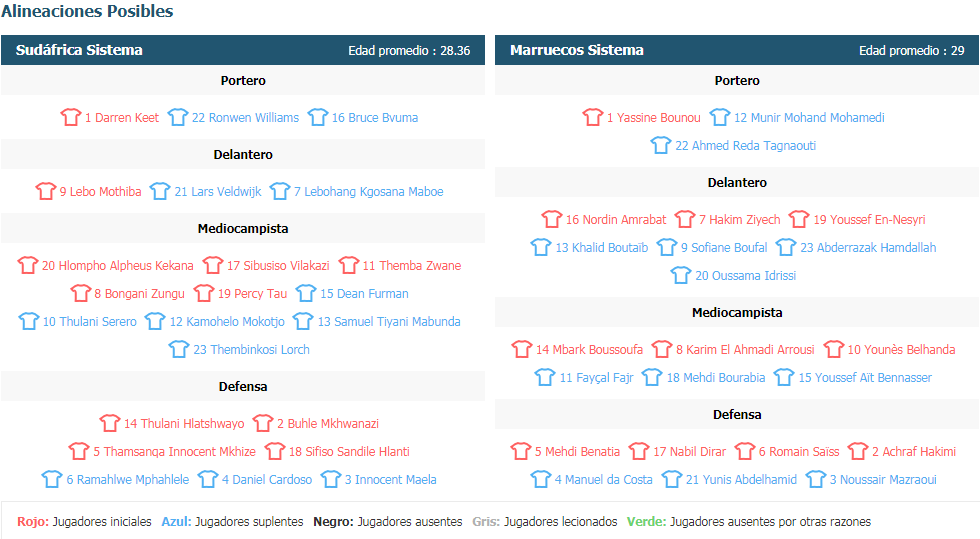Click the Edad promedio : 29 value
Image resolution: width=980 pixels, height=539 pixels.
911,51
